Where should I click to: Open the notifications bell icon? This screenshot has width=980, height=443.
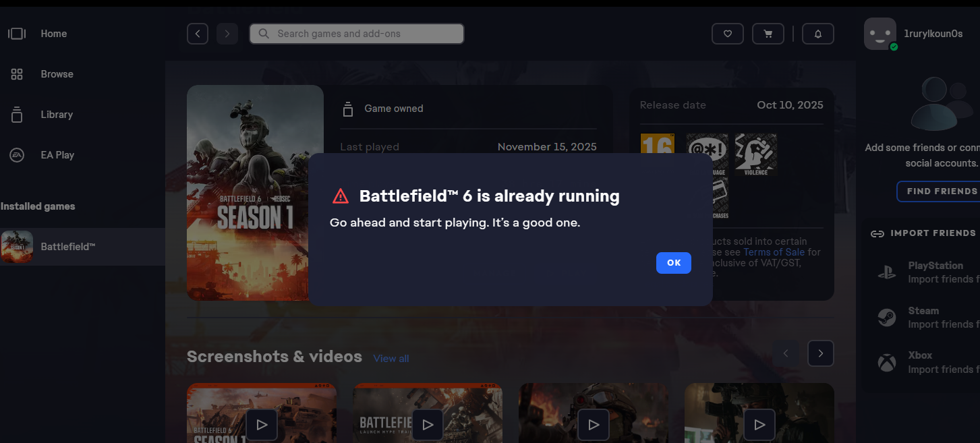[817, 34]
